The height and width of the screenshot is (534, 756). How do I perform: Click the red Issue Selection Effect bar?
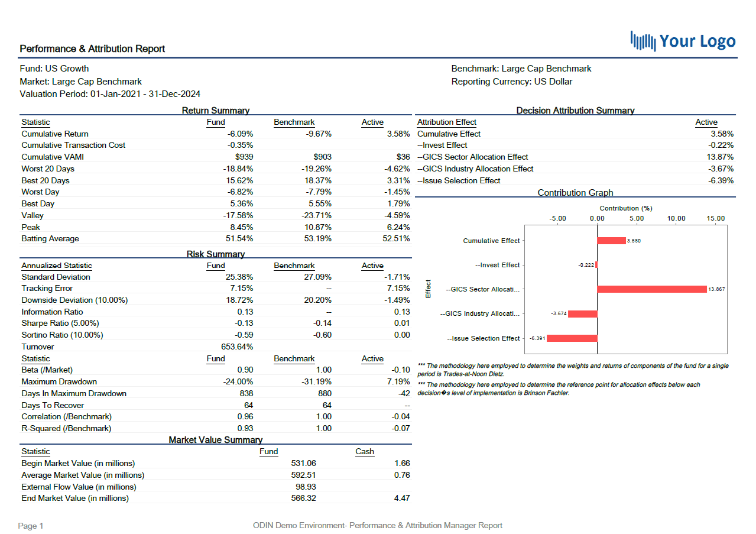(x=572, y=338)
